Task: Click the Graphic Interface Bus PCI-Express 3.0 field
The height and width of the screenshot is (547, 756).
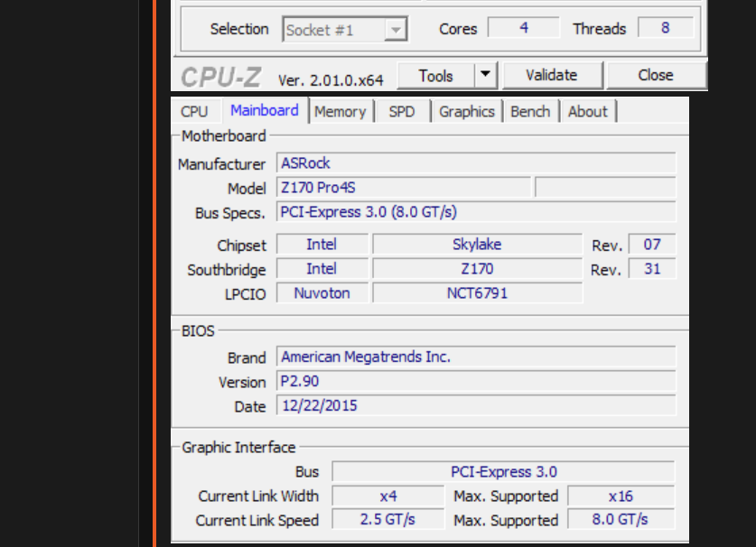Action: pos(503,471)
